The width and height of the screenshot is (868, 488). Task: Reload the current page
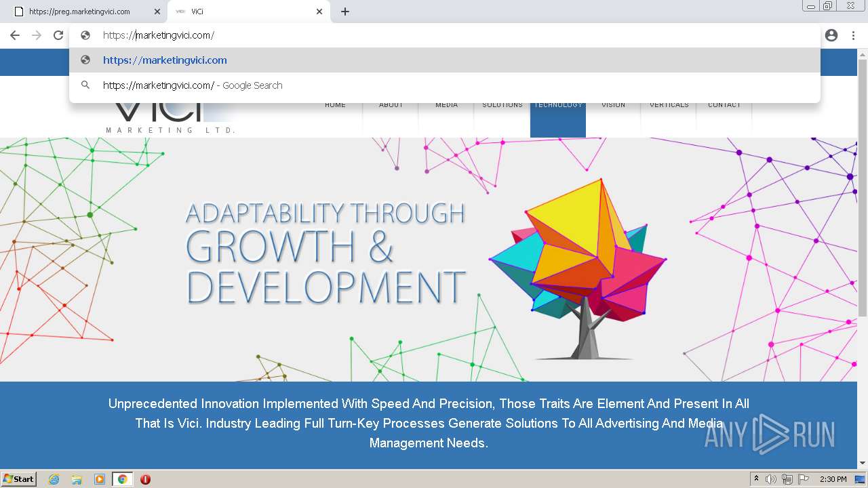[58, 35]
